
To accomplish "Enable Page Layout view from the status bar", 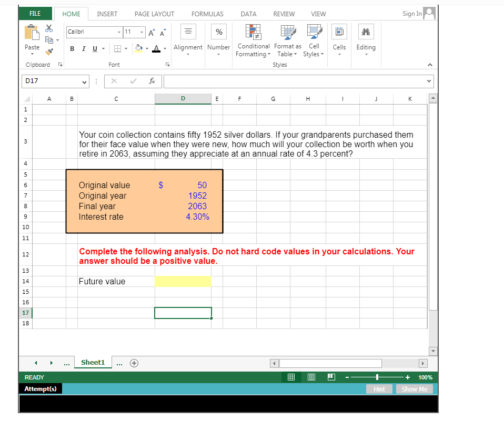I will tap(311, 377).
